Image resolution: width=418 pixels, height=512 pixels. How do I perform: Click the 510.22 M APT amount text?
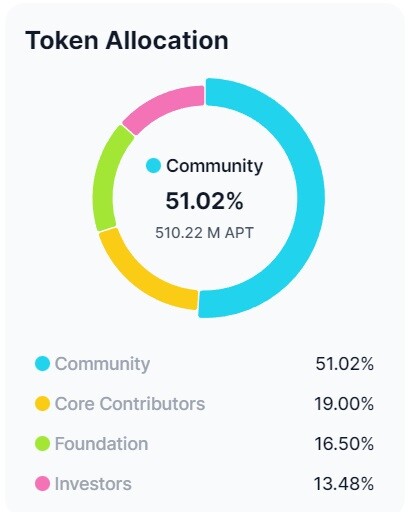point(204,233)
